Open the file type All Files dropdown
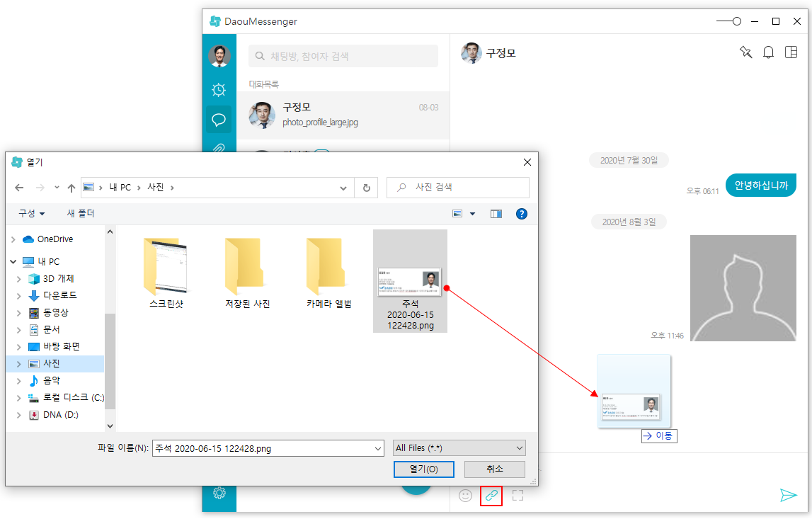 pyautogui.click(x=459, y=448)
